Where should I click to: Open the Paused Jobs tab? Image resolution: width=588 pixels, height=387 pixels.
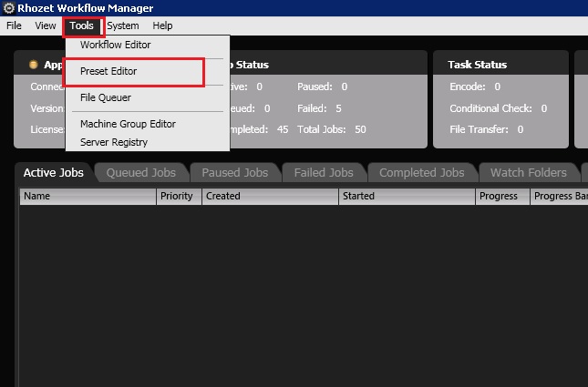tap(235, 172)
